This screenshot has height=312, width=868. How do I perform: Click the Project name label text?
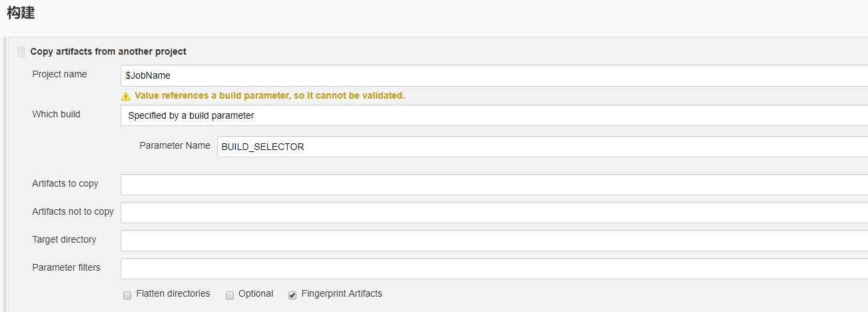click(x=59, y=74)
